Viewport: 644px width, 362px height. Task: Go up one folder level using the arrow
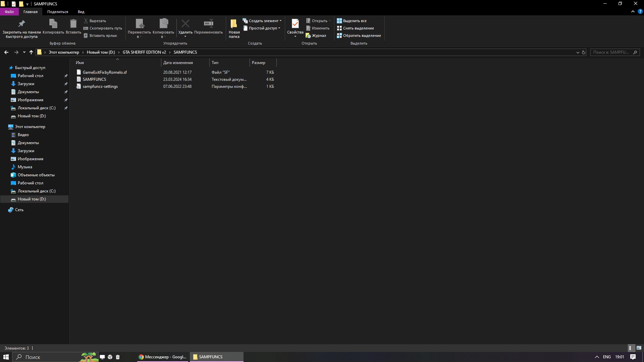(x=31, y=52)
